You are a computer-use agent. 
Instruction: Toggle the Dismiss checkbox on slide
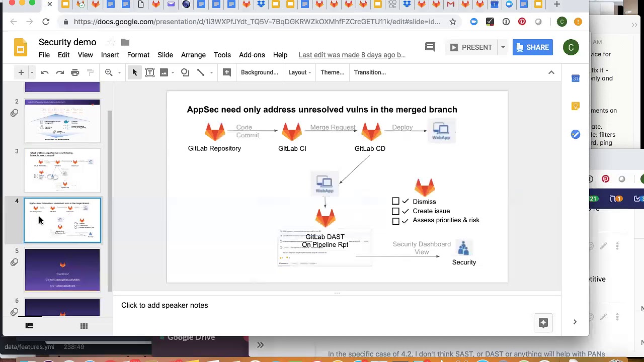(x=395, y=201)
